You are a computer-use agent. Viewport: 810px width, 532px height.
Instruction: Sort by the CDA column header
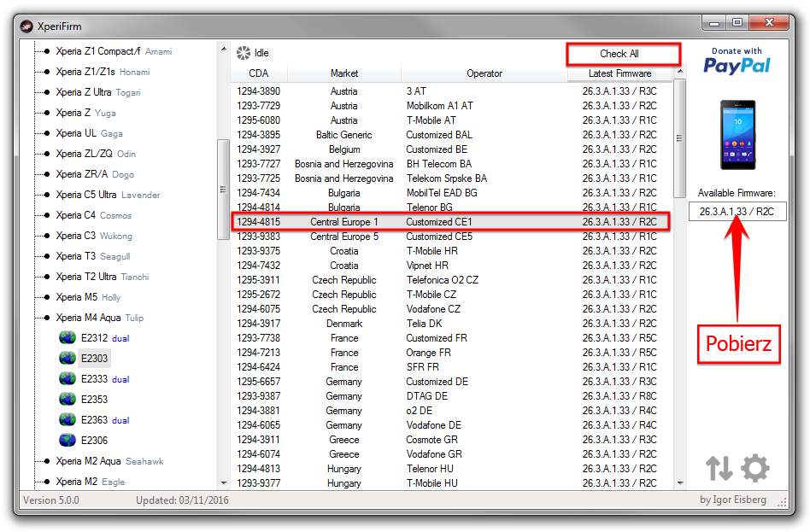pos(259,73)
